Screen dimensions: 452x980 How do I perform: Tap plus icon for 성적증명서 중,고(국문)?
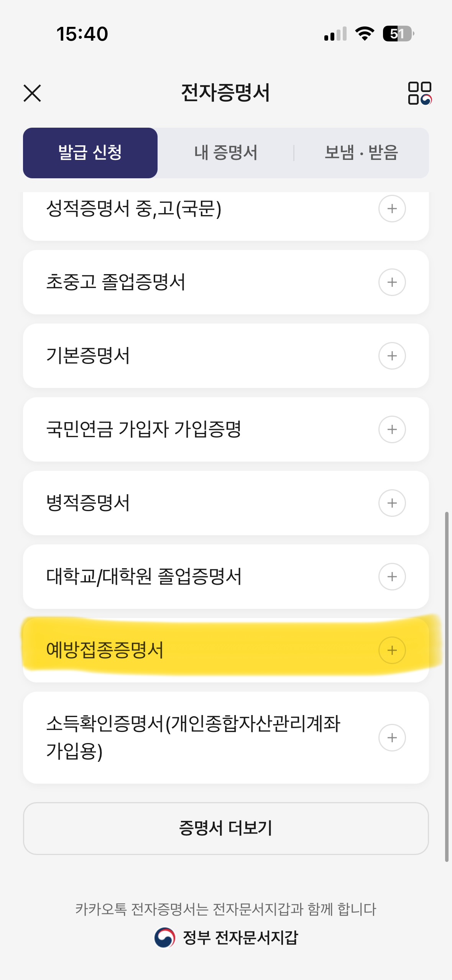(392, 209)
